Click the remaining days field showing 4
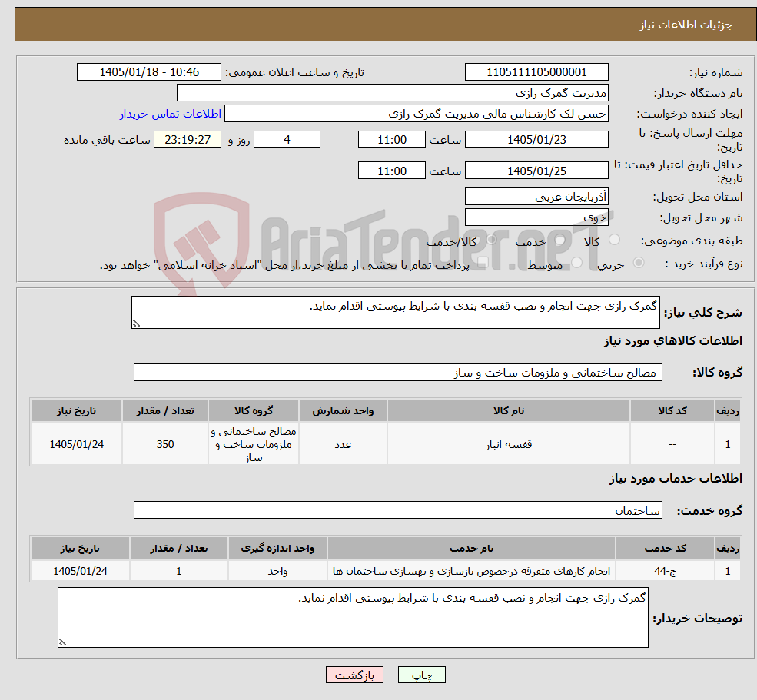The width and height of the screenshot is (757, 700). 287,140
